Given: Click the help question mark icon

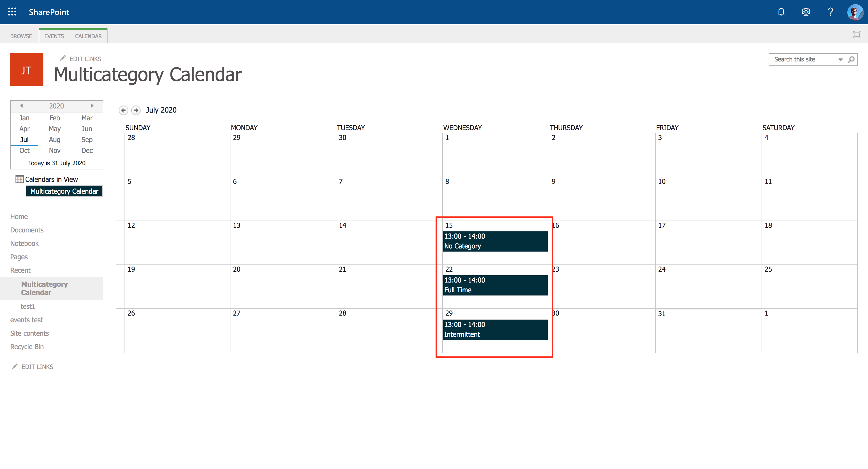Looking at the screenshot, I should [x=830, y=12].
